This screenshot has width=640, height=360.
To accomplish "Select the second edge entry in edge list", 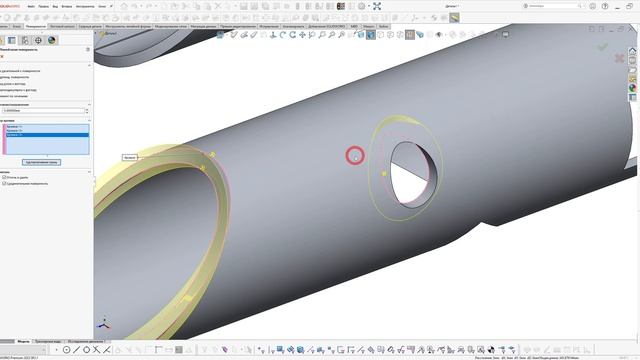I will coord(47,131).
